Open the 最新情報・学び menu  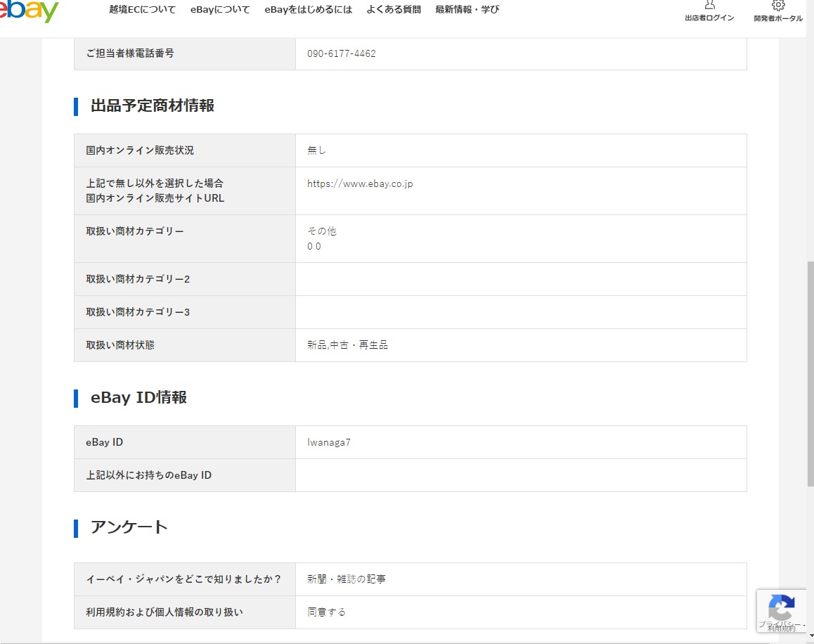coord(467,9)
